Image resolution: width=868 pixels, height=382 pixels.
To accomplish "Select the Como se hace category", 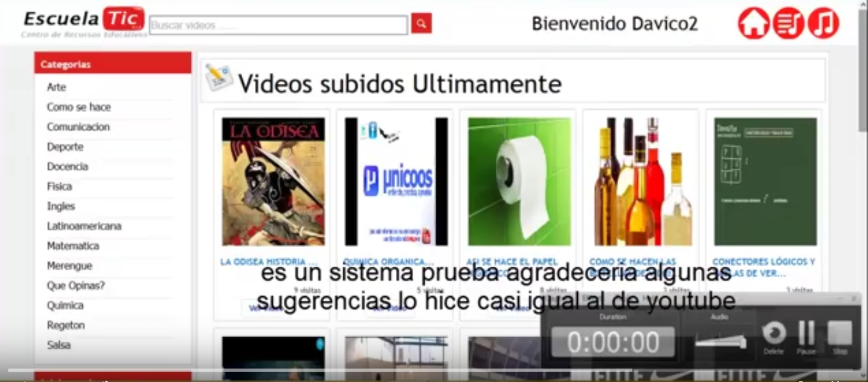I will (79, 107).
